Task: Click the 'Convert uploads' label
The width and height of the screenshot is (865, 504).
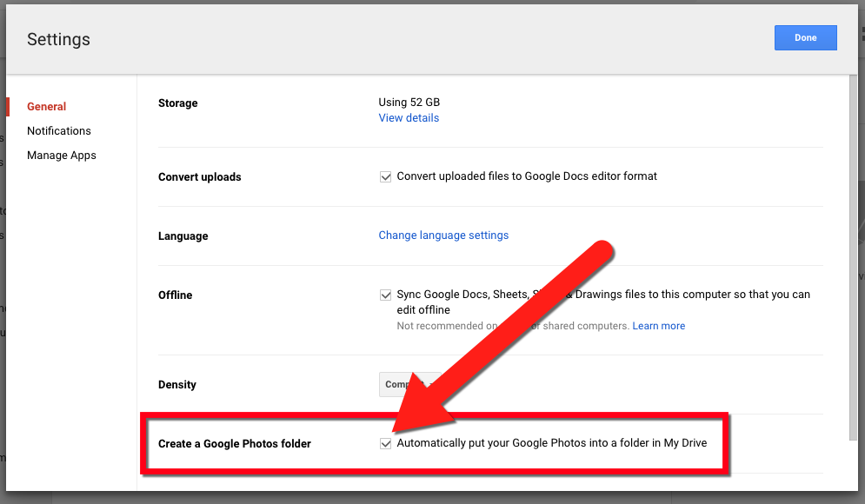Action: 200,177
